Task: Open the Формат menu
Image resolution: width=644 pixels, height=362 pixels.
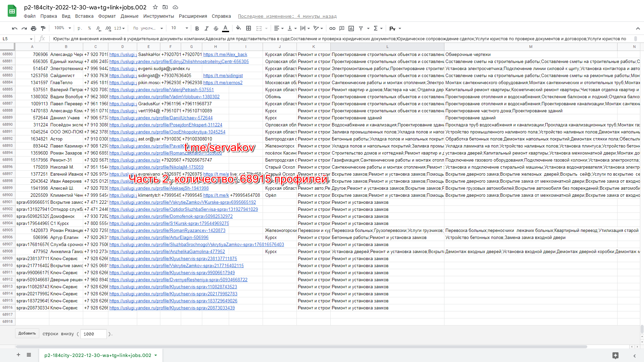Action: pos(107,16)
